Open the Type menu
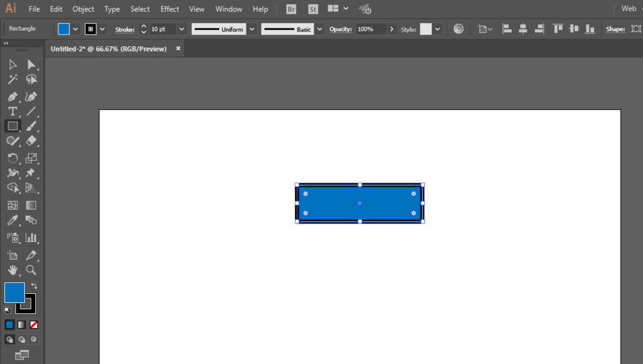The width and height of the screenshot is (643, 364). pos(112,9)
